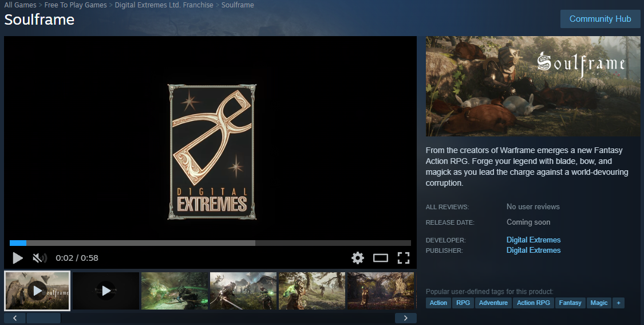The image size is (644, 325).
Task: Toggle theater mode for video
Action: pyautogui.click(x=380, y=258)
